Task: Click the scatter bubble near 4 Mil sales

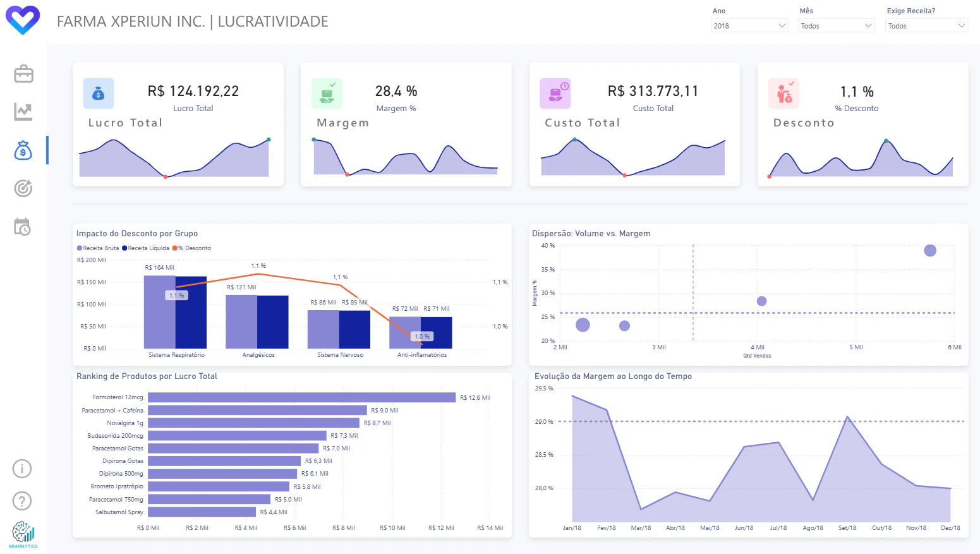Action: 762,301
